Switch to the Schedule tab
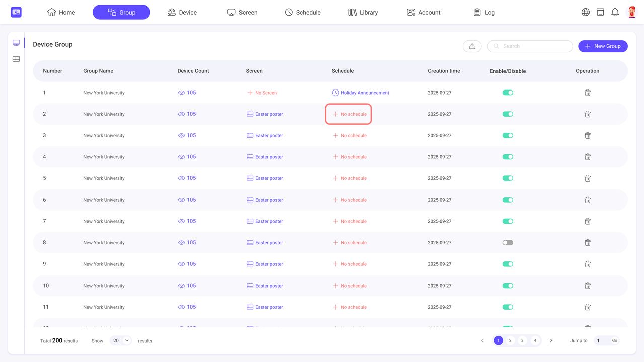 point(302,12)
